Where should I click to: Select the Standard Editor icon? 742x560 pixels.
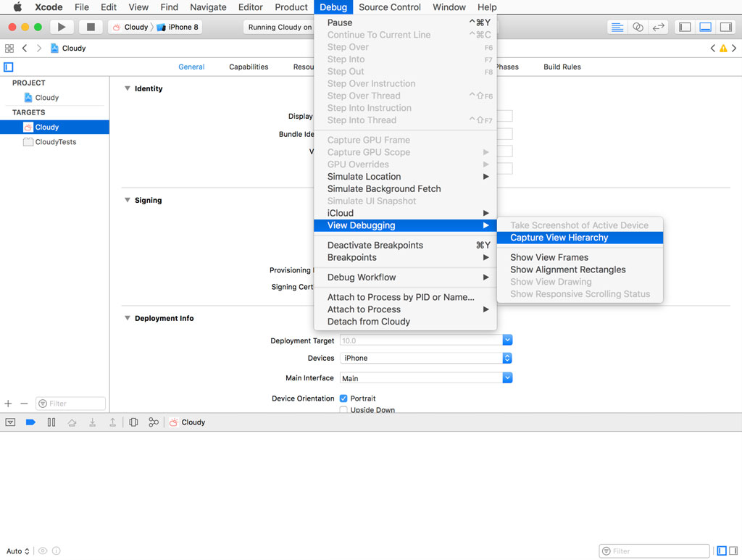click(x=617, y=27)
